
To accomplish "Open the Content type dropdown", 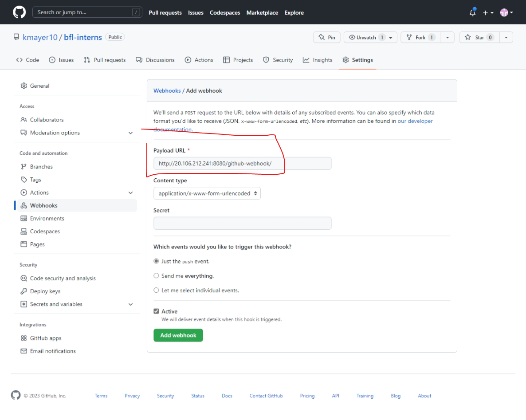I will pos(207,193).
